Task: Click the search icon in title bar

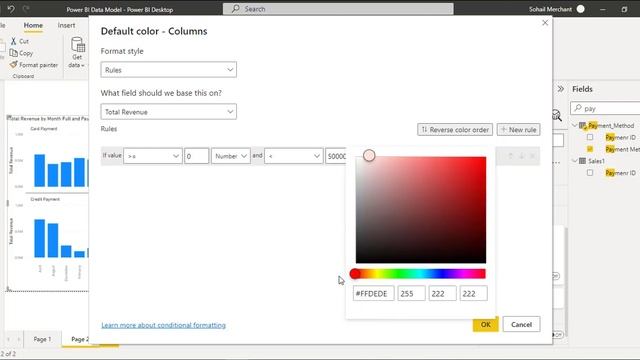Action: [x=236, y=9]
